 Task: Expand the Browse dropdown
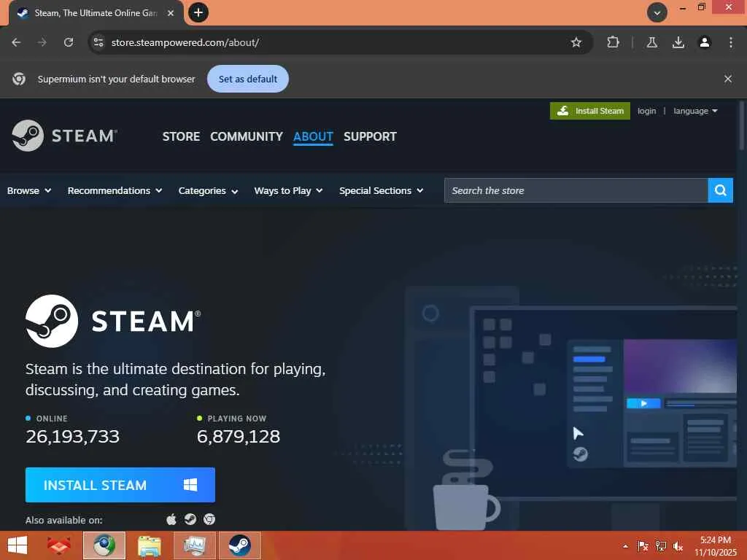29,190
